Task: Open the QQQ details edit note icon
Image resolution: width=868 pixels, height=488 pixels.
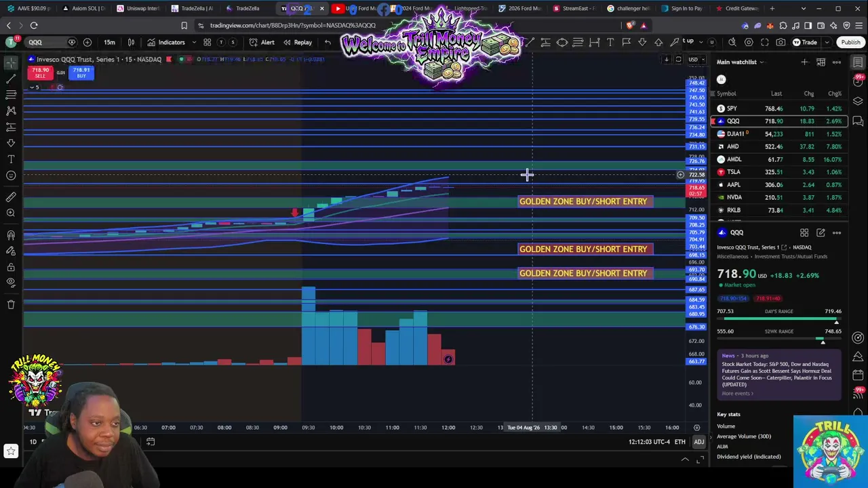Action: pos(821,232)
